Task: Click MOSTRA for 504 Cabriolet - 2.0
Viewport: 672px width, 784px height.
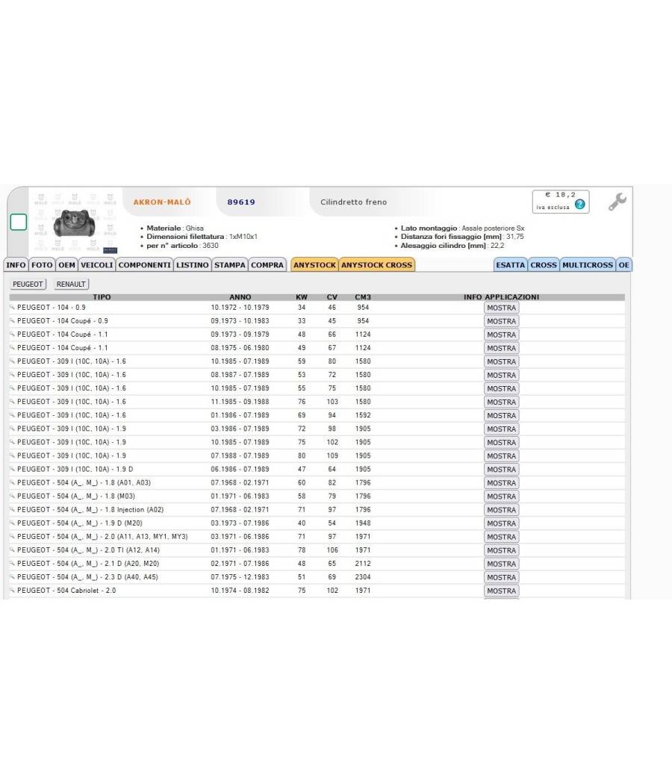Action: coord(502,591)
